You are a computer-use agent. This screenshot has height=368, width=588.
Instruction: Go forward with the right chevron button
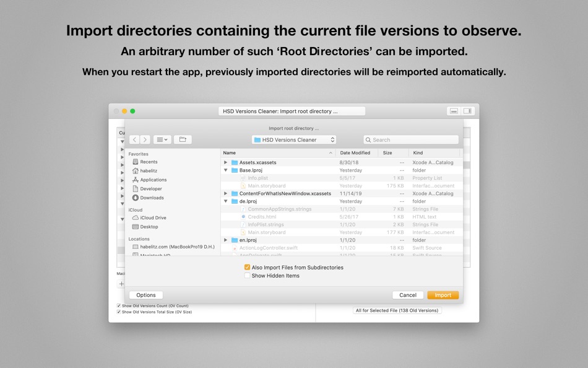[145, 139]
